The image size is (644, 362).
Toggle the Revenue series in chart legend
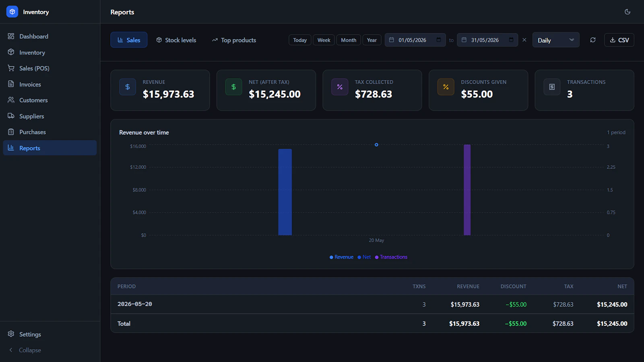pyautogui.click(x=341, y=257)
